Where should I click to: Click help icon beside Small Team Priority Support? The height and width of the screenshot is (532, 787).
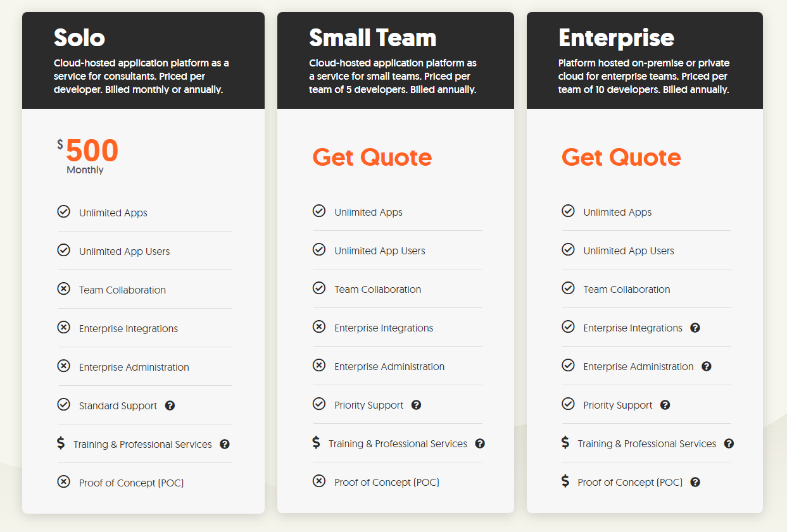[416, 405]
